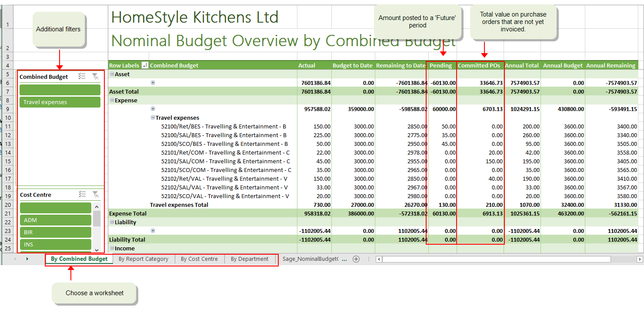The height and width of the screenshot is (310, 644).
Task: Collapse the Income group
Action: point(112,248)
